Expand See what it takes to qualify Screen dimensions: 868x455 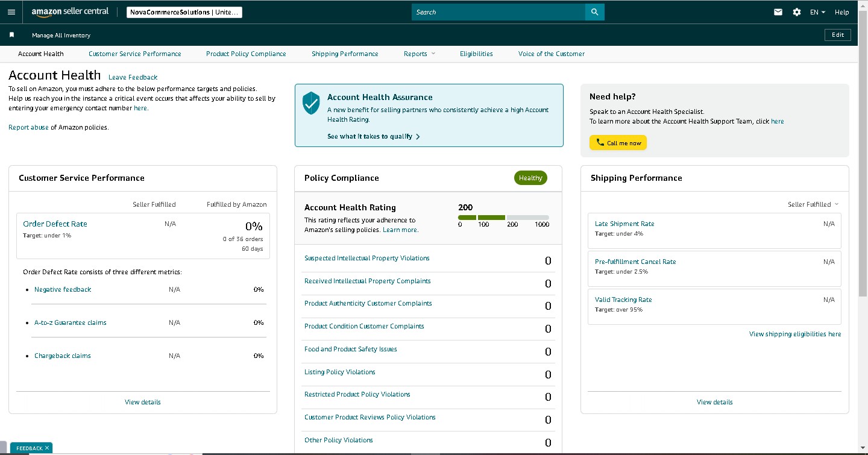pyautogui.click(x=374, y=136)
